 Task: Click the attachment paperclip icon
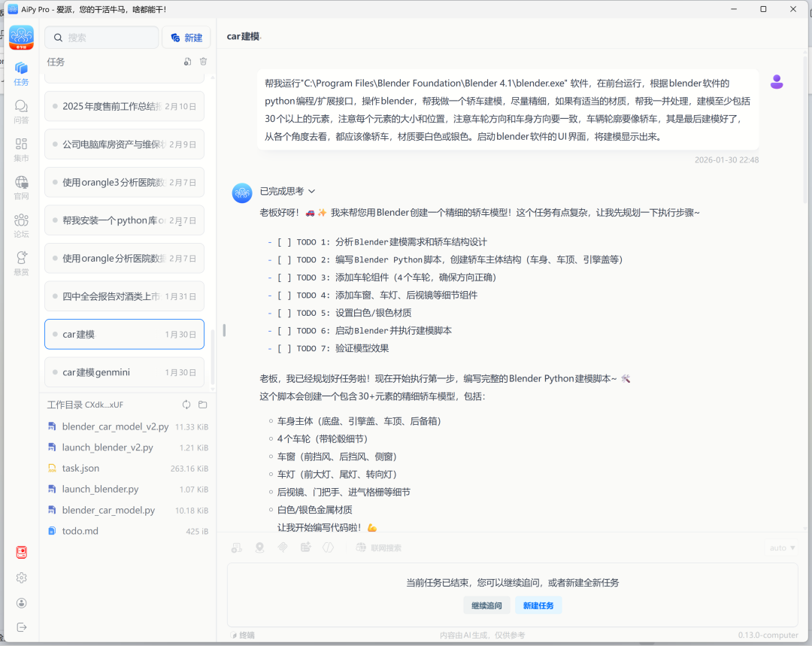click(283, 547)
